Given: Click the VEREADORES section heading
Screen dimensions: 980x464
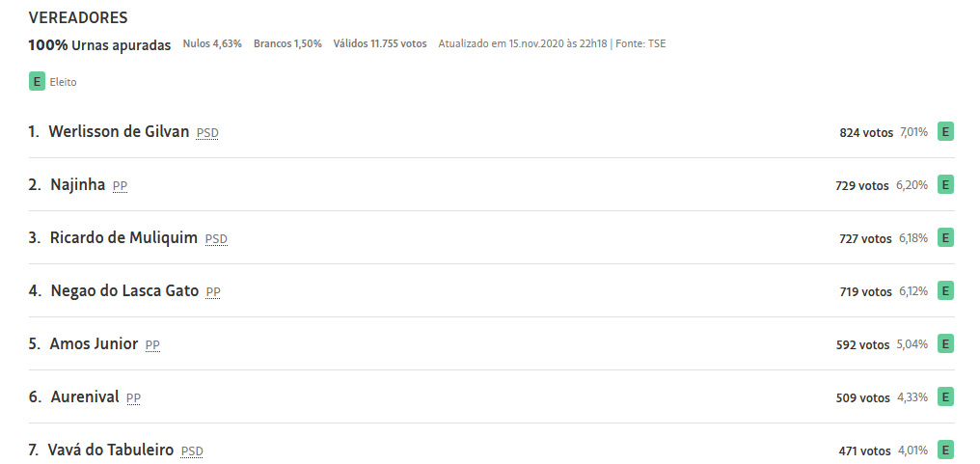Looking at the screenshot, I should 78,18.
